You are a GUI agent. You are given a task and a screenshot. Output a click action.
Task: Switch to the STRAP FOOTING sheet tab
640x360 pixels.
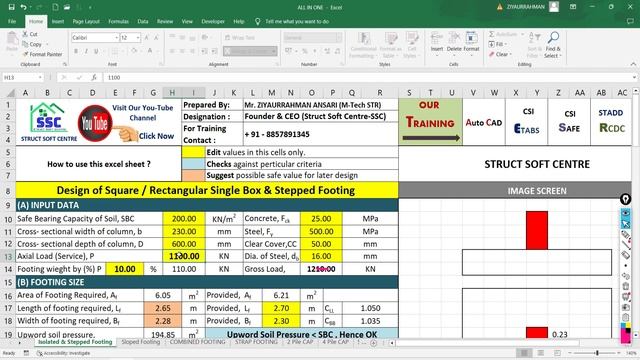(x=256, y=342)
